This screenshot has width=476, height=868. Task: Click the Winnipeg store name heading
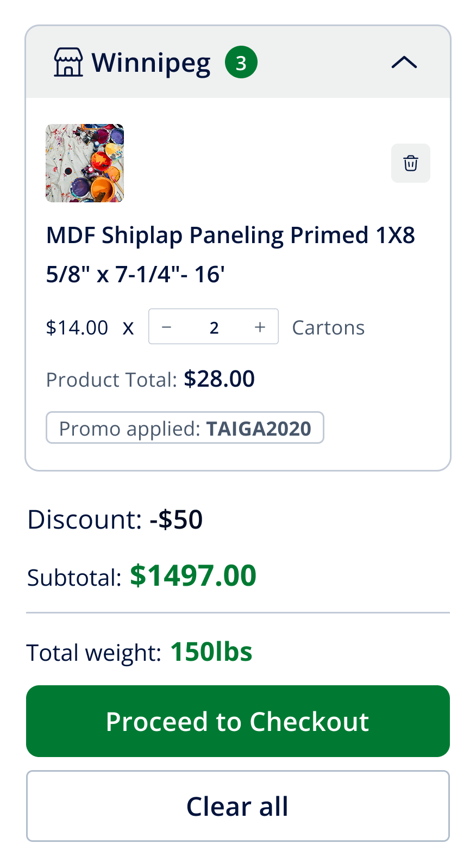pyautogui.click(x=151, y=63)
